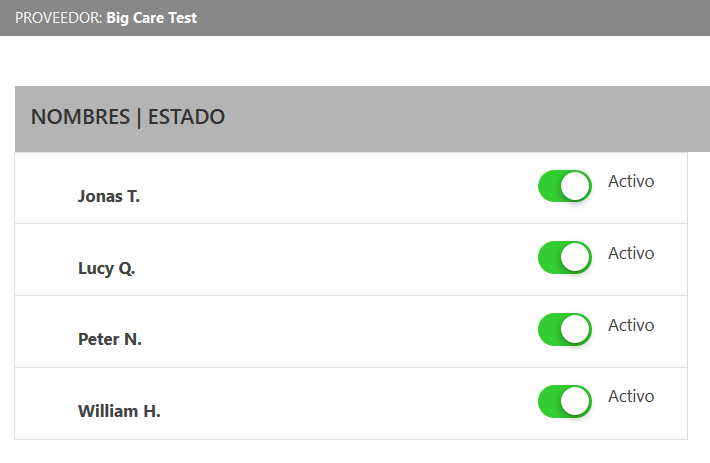Toggle off Jonas T. active status switch
Screen dimensions: 710x463
coord(565,186)
